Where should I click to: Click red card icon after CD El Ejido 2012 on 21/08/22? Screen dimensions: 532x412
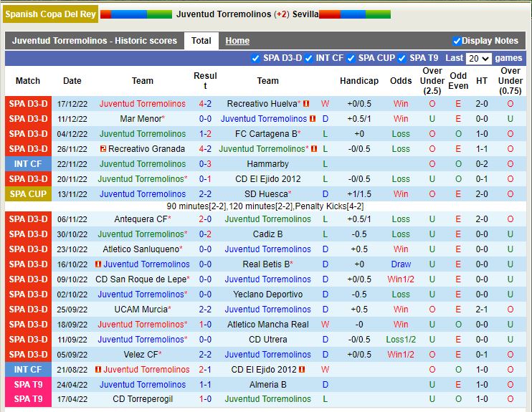(302, 370)
